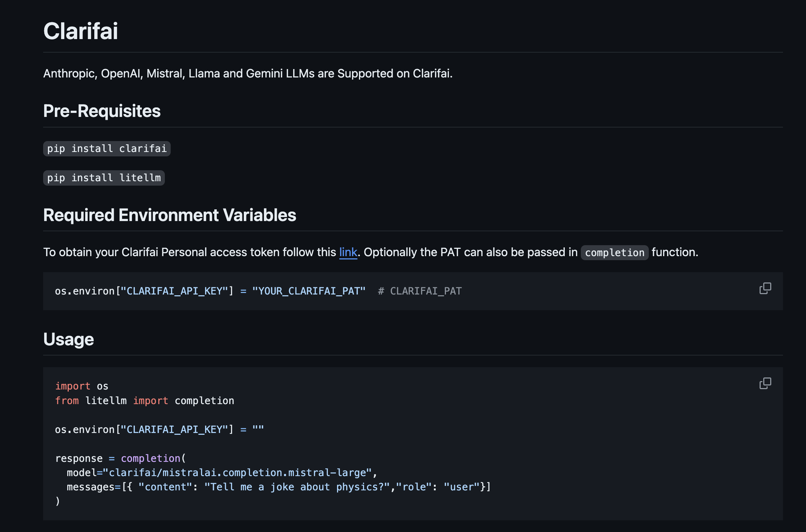Click the "Tell me a joke about physics?" text
Screen dimensions: 806x532
click(297, 487)
